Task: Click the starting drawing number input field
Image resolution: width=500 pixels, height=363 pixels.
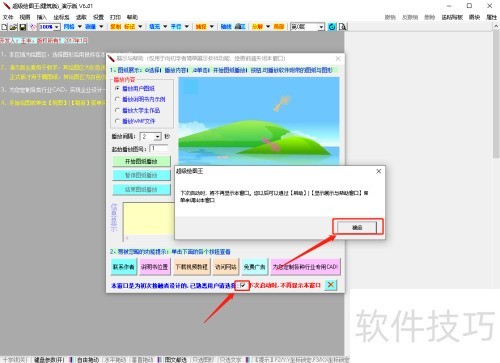Action: point(159,148)
